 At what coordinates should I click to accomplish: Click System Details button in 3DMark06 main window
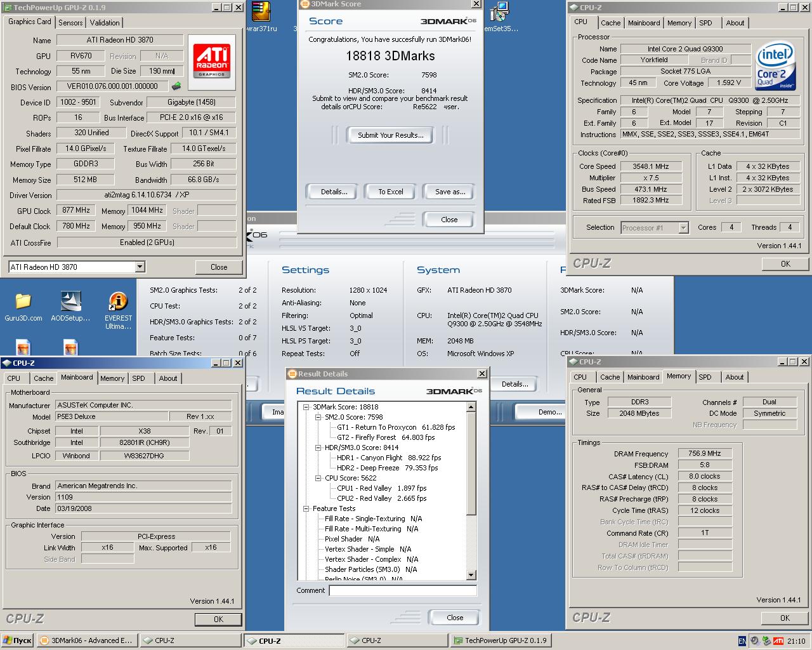point(514,384)
